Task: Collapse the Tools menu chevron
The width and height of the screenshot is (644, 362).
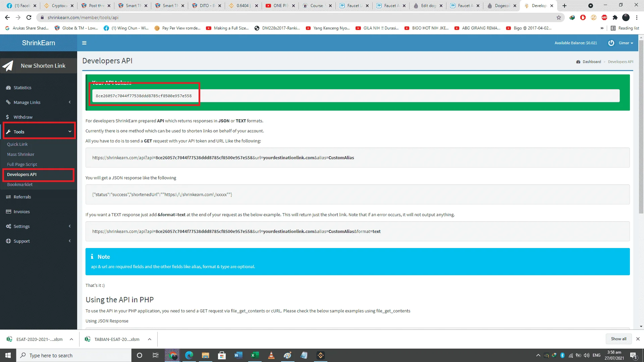Action: [70, 132]
